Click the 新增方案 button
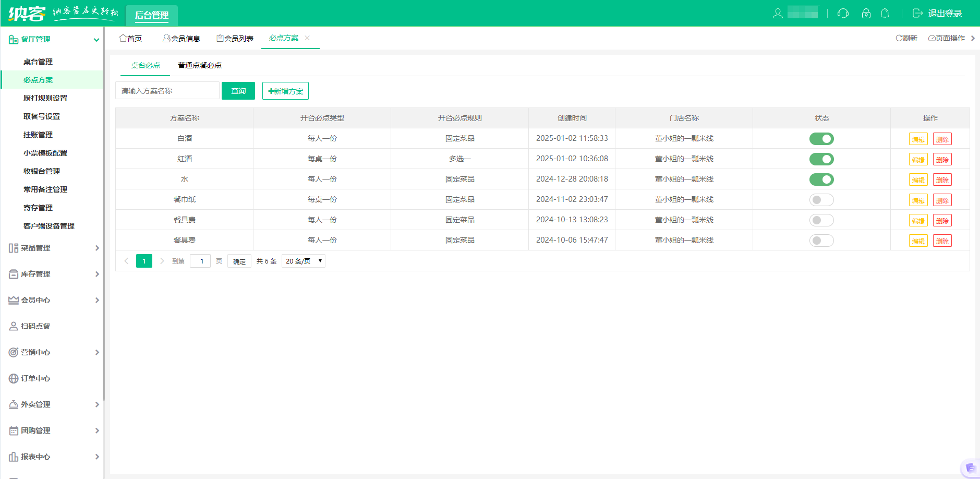Viewport: 980px width, 479px height. 285,91
